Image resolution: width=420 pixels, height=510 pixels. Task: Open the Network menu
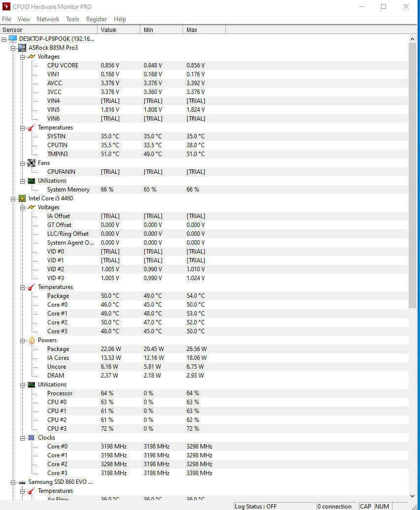pyautogui.click(x=48, y=19)
